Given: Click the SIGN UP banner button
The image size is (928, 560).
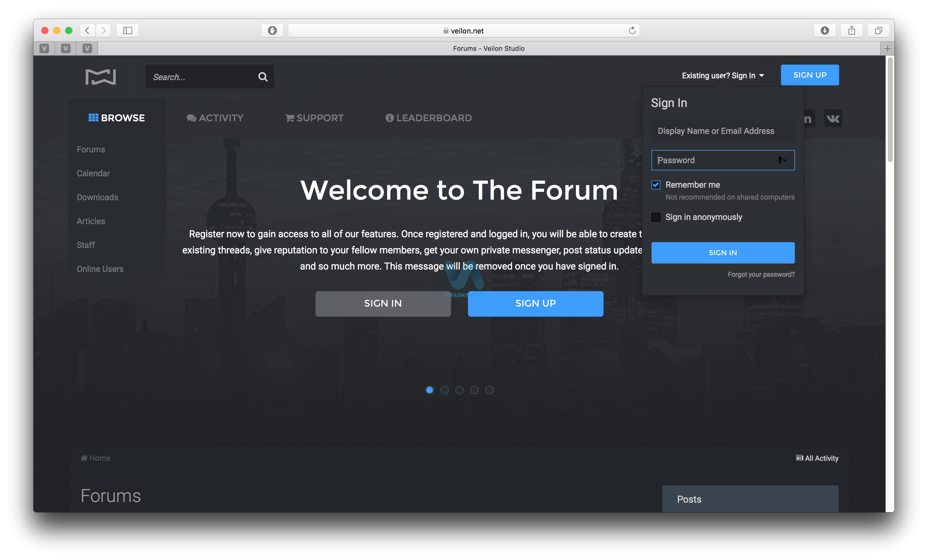Looking at the screenshot, I should click(535, 304).
